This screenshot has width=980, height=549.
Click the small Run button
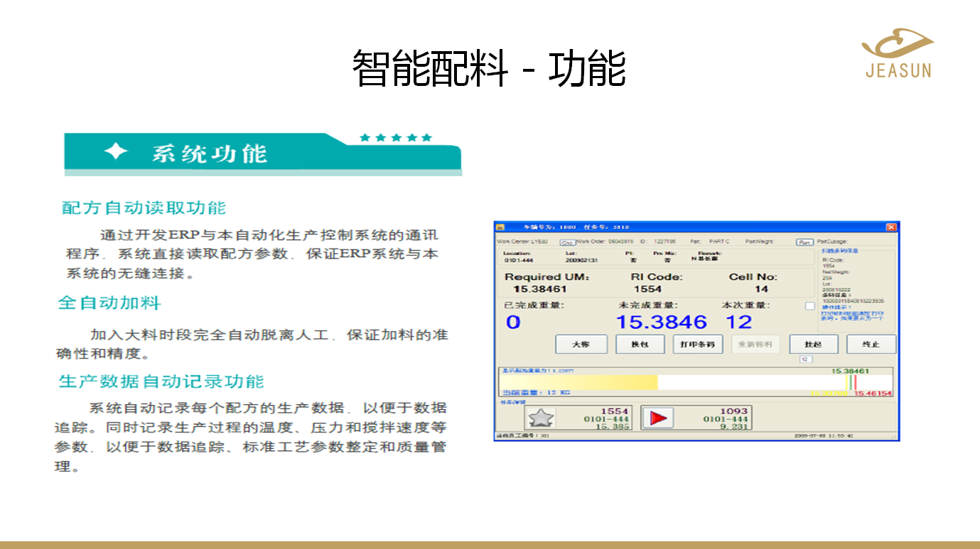[x=804, y=242]
